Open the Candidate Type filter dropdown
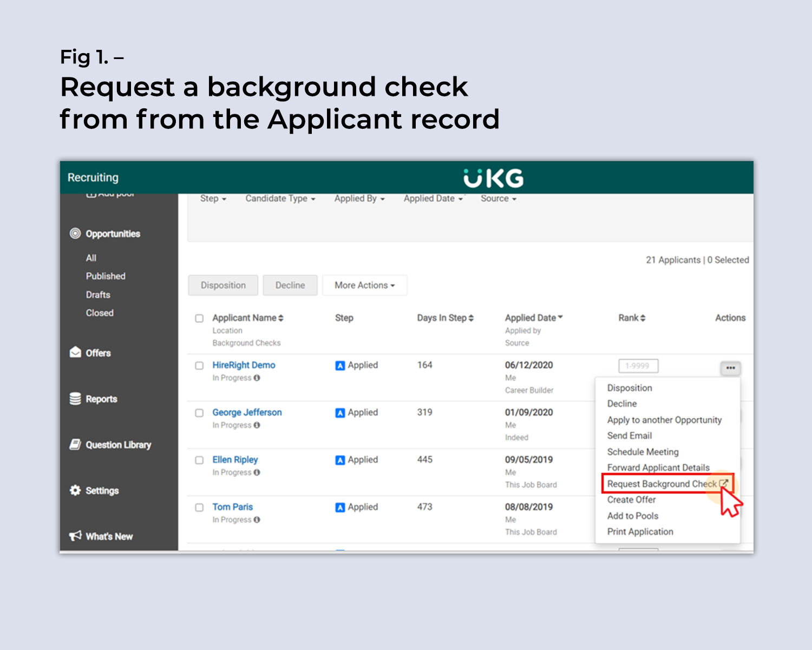The height and width of the screenshot is (650, 812). pyautogui.click(x=279, y=198)
